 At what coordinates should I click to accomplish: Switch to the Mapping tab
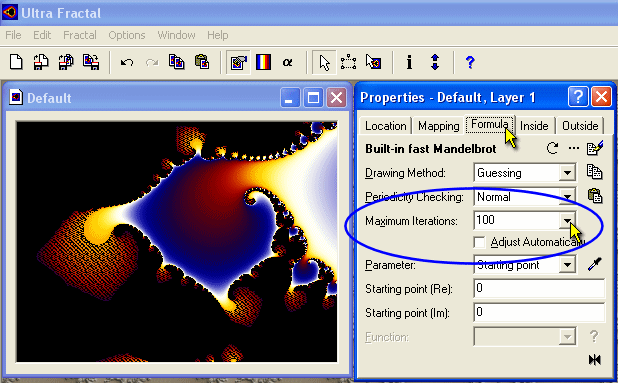(438, 126)
